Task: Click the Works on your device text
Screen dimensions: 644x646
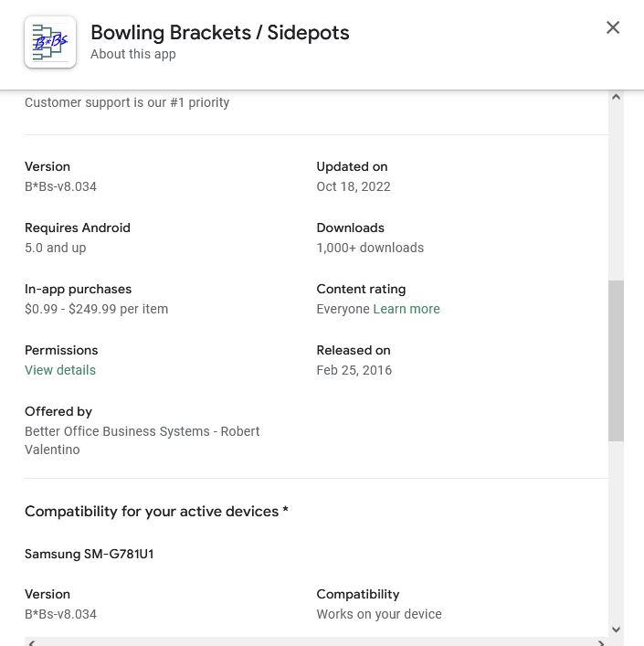Action: (379, 614)
